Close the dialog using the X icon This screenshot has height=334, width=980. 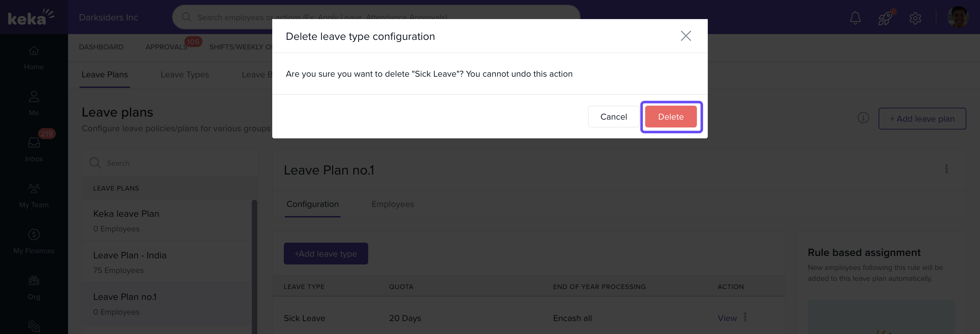[x=686, y=36]
